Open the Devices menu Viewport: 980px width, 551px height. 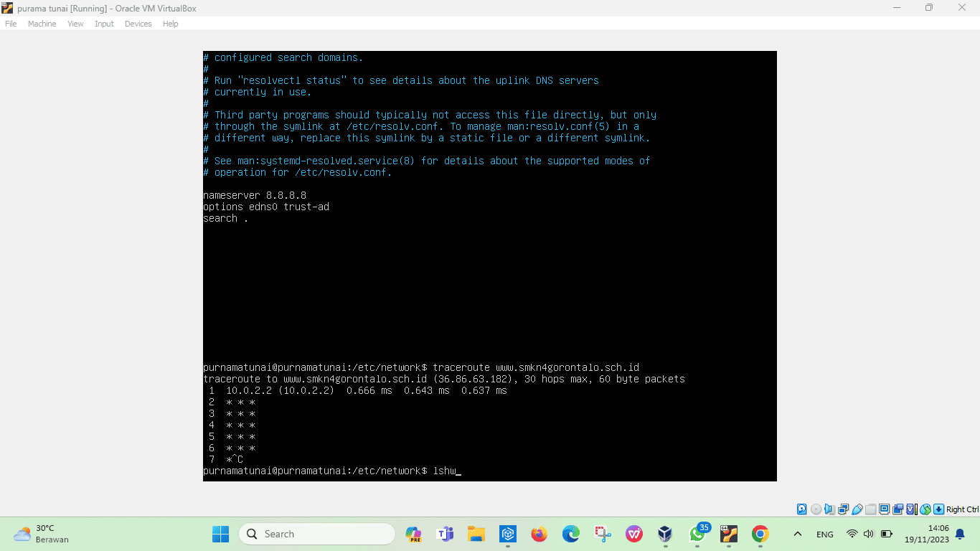click(x=138, y=24)
